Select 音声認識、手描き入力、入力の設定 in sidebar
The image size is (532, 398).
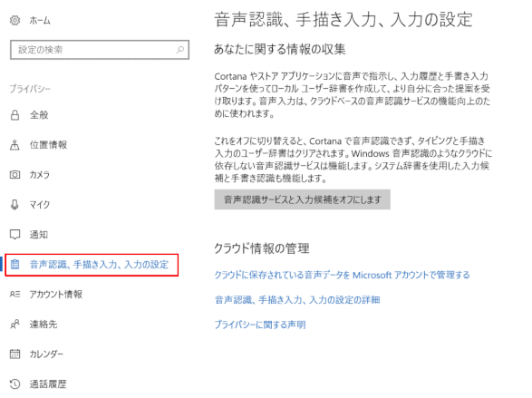pyautogui.click(x=92, y=265)
